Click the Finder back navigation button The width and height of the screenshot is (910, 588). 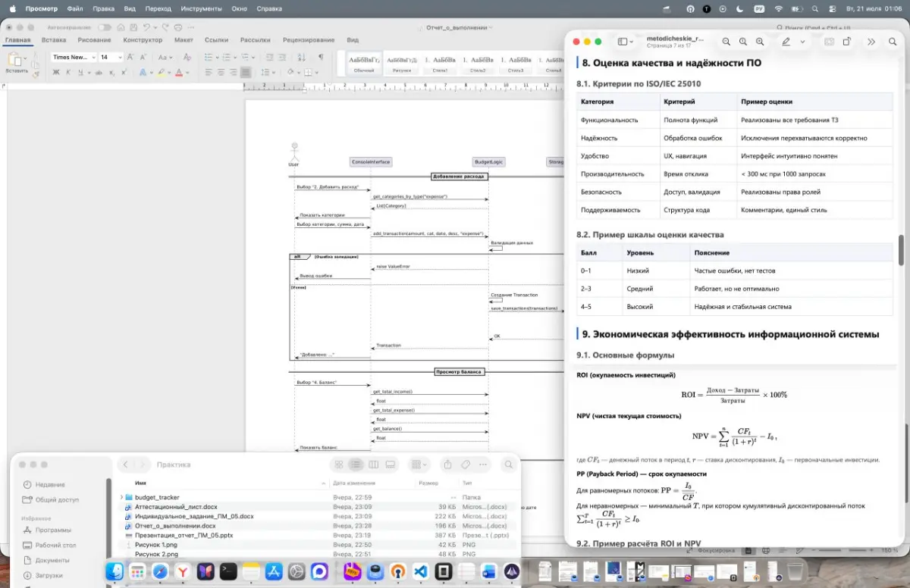click(x=126, y=464)
